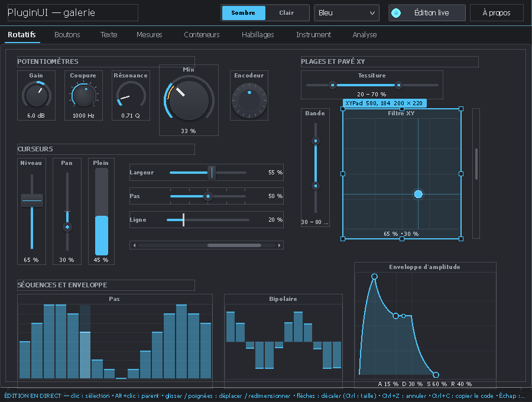
Task: Click the horizontal scrollbar thumb under Ligne
Action: click(x=234, y=245)
